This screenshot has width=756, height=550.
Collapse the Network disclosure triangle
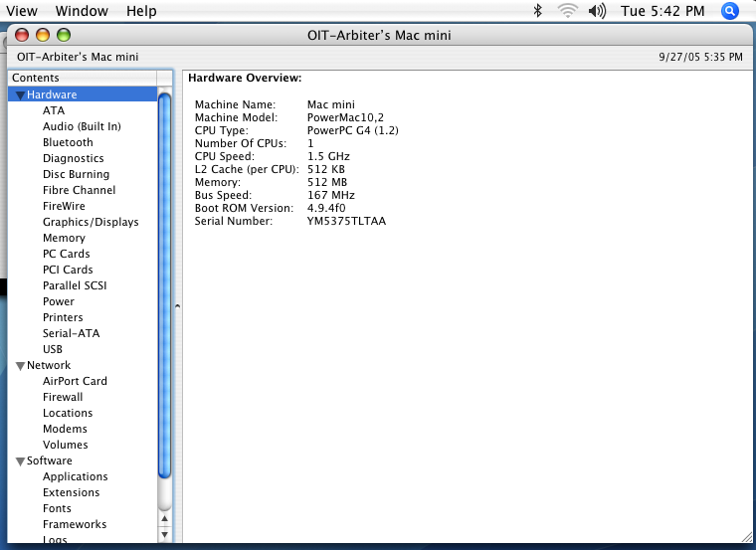point(20,366)
